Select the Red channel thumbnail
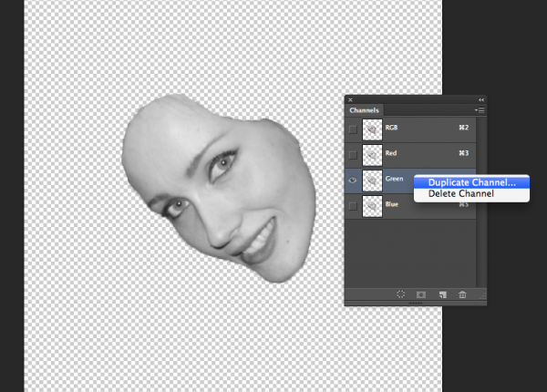This screenshot has height=392, width=547. 372,155
